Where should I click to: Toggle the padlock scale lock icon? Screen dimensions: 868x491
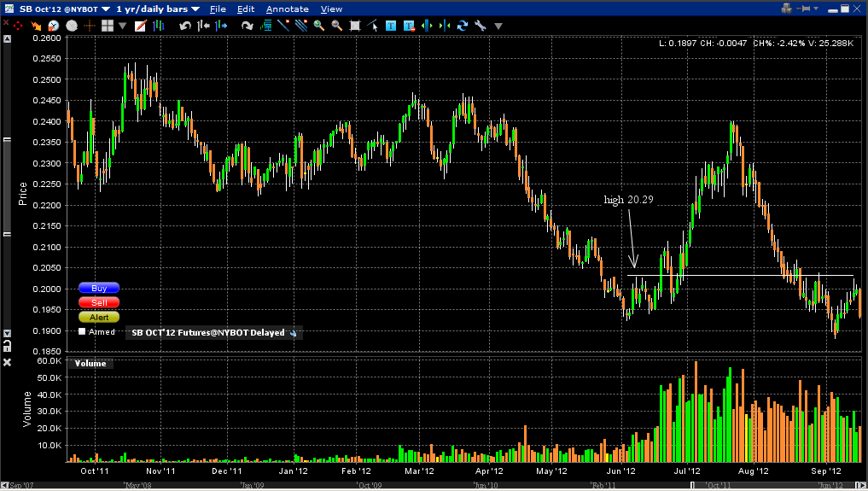[x=7, y=347]
